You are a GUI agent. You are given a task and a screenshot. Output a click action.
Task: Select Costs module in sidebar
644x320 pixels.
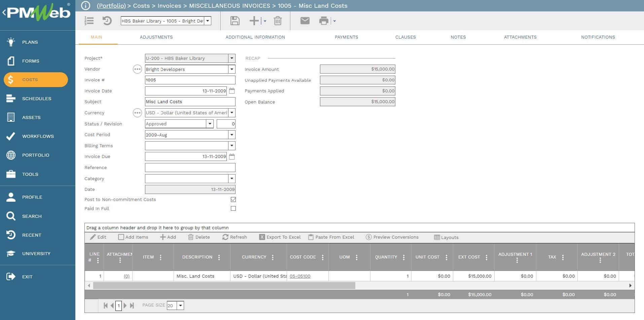pos(36,80)
